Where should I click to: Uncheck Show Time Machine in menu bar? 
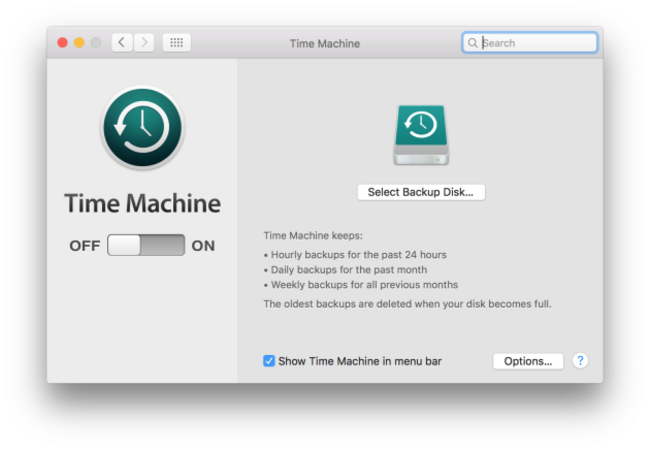click(x=269, y=361)
